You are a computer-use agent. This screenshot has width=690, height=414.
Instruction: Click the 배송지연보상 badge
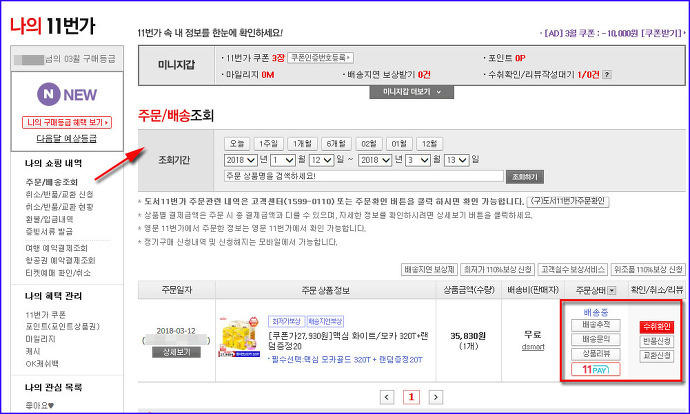[325, 321]
